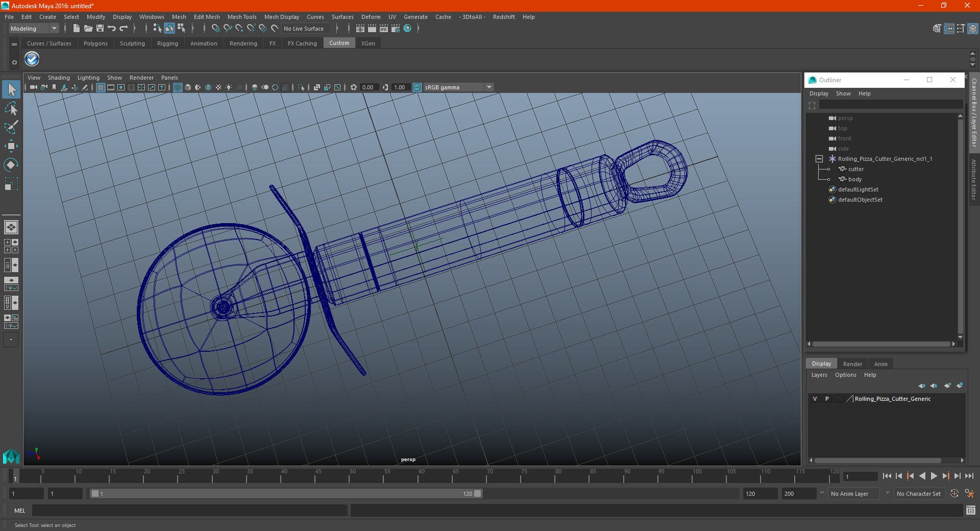980x531 pixels.
Task: Open the Modeling menu set dropdown
Action: pyautogui.click(x=34, y=29)
